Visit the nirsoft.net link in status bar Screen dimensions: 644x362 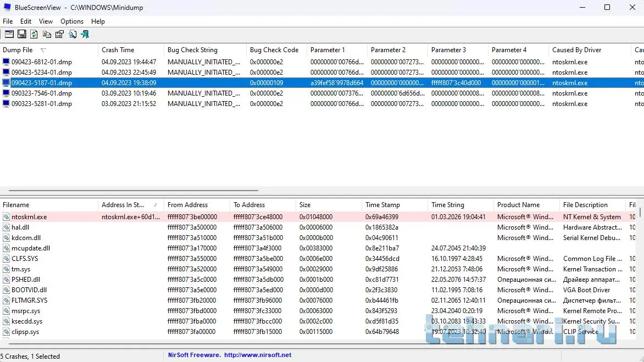coord(258,355)
